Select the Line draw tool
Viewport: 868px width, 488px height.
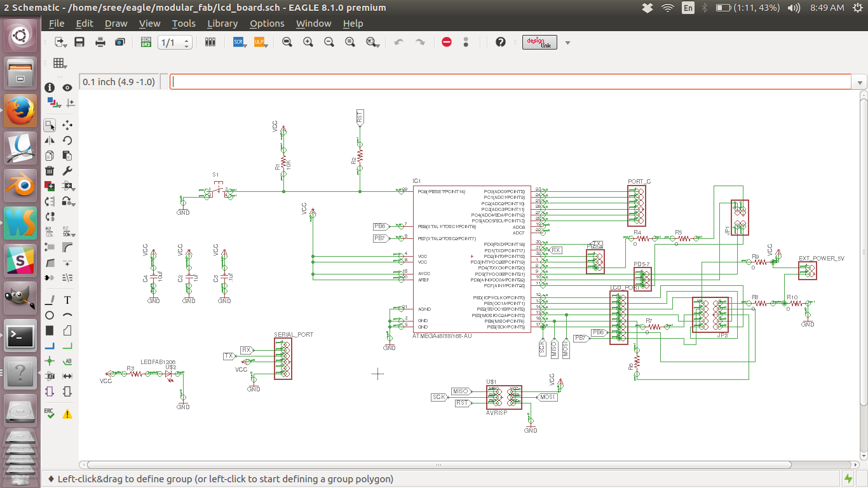[x=50, y=300]
